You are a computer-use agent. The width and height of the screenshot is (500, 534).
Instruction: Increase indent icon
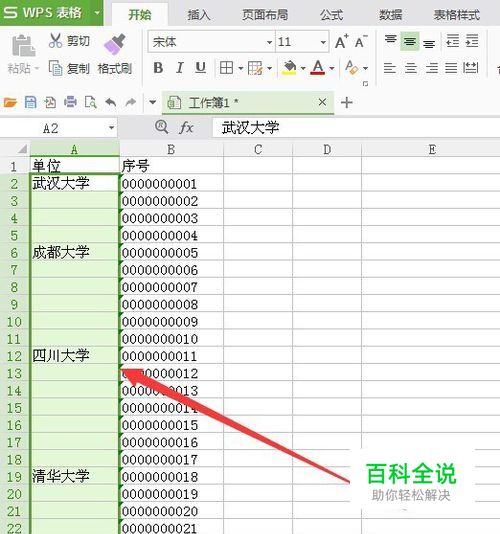coord(472,41)
